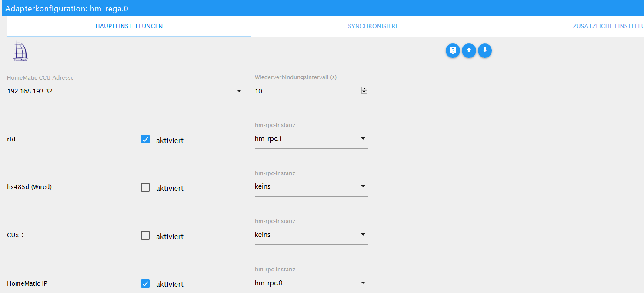Click the 'CUxD' row label

coord(15,235)
